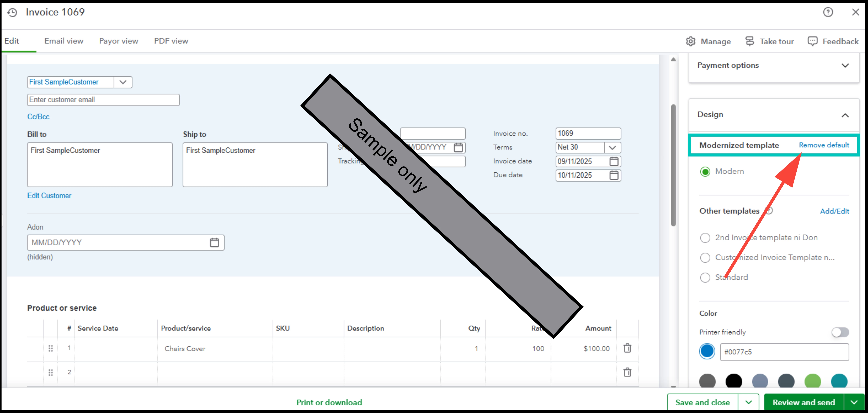This screenshot has height=414, width=868.
Task: Click the Feedback speech bubble icon
Action: [812, 41]
